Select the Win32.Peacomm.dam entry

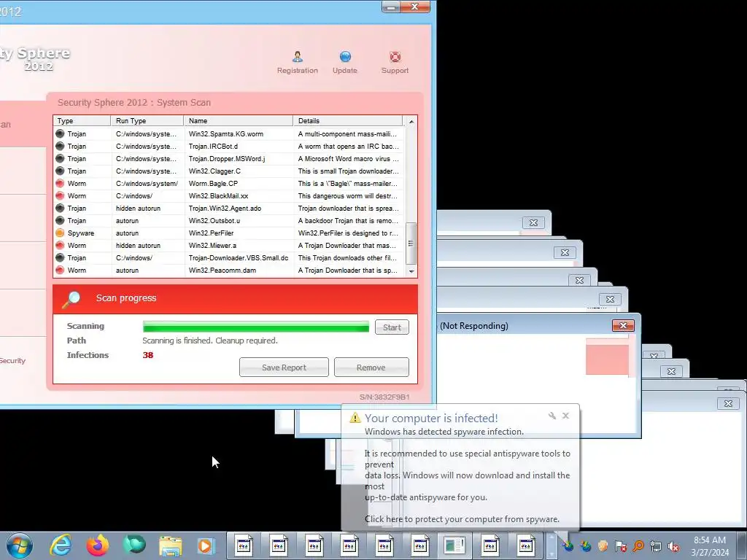[228, 270]
